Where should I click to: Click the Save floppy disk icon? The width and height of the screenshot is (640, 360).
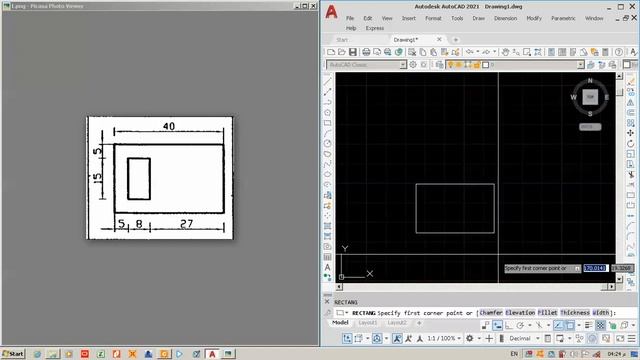pos(353,52)
